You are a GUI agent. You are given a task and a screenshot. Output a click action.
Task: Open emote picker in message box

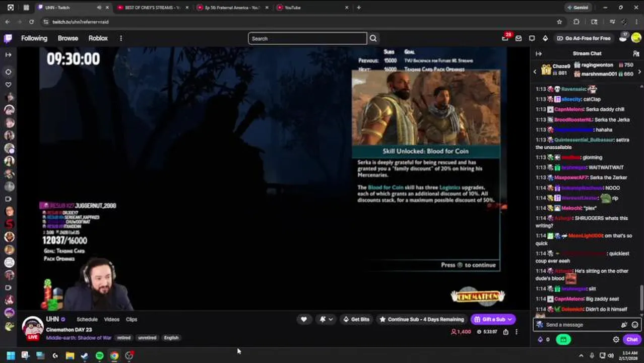(635, 325)
